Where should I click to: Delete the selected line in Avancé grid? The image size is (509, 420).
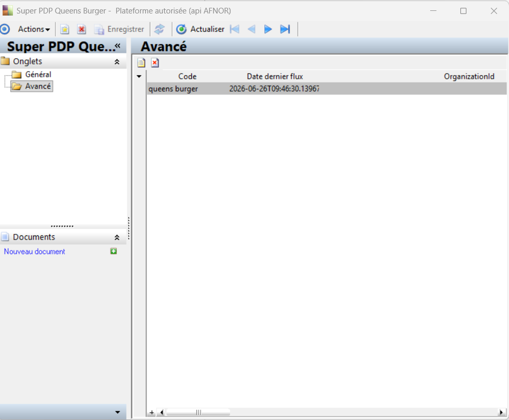[155, 63]
